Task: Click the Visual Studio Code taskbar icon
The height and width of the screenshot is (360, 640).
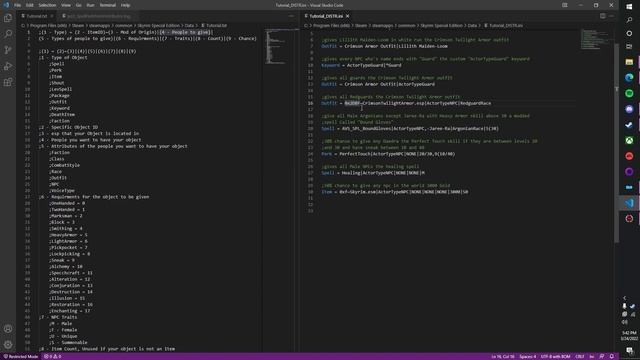Action: (x=629, y=203)
